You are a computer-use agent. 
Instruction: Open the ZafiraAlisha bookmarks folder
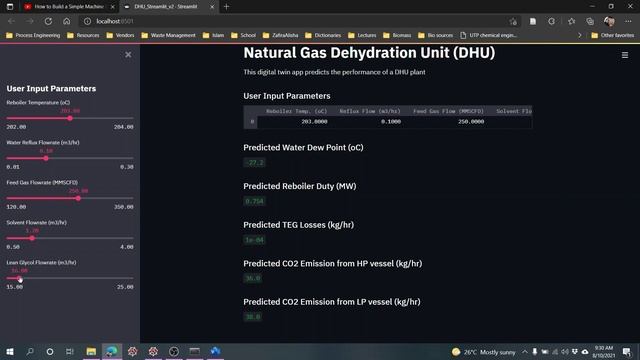click(280, 36)
